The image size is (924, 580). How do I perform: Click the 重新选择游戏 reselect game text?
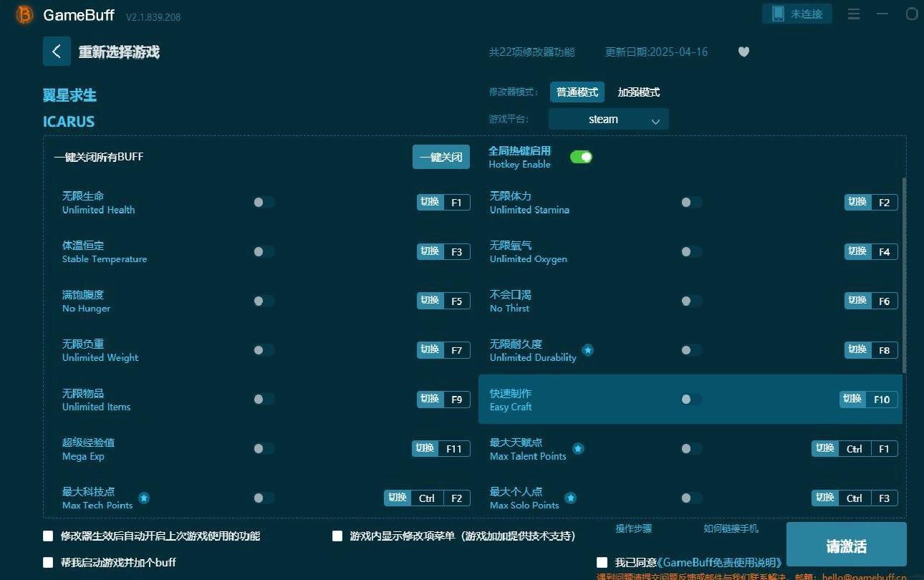point(119,52)
